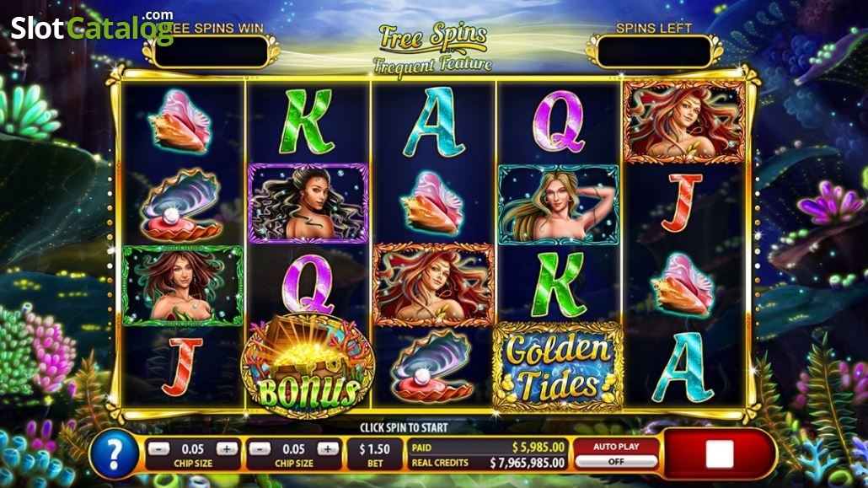The height and width of the screenshot is (488, 868).
Task: Click the Bonus treasure chest symbol
Action: 308,366
